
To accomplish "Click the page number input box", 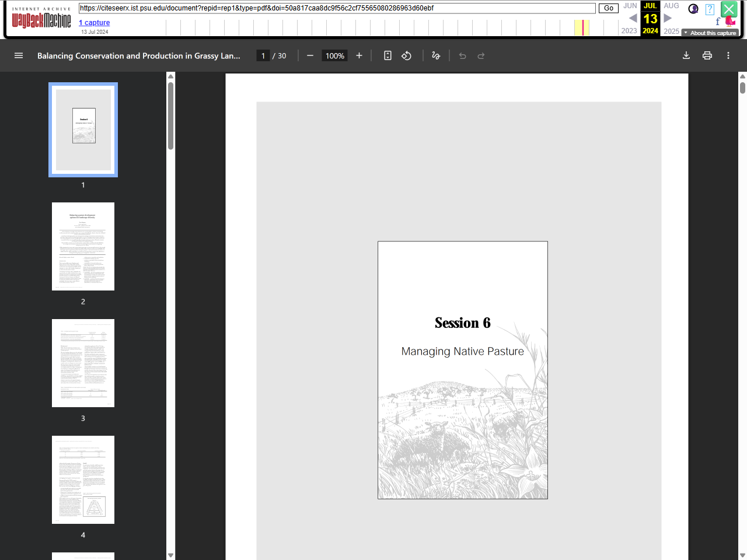I will tap(263, 56).
